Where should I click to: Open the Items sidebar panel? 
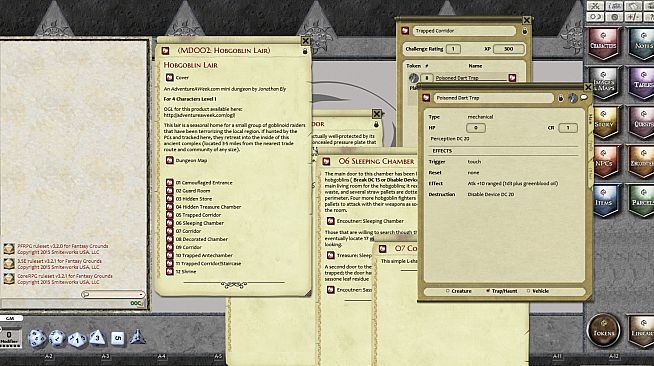coord(603,201)
